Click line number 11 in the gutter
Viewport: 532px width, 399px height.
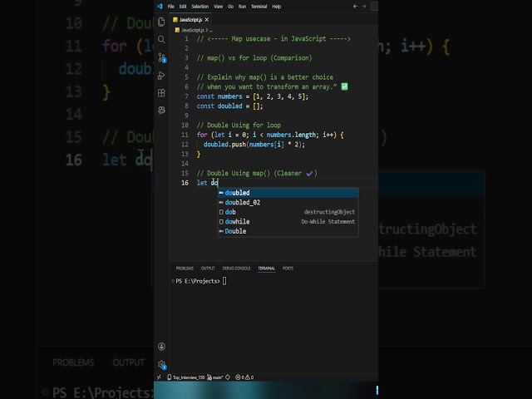185,135
